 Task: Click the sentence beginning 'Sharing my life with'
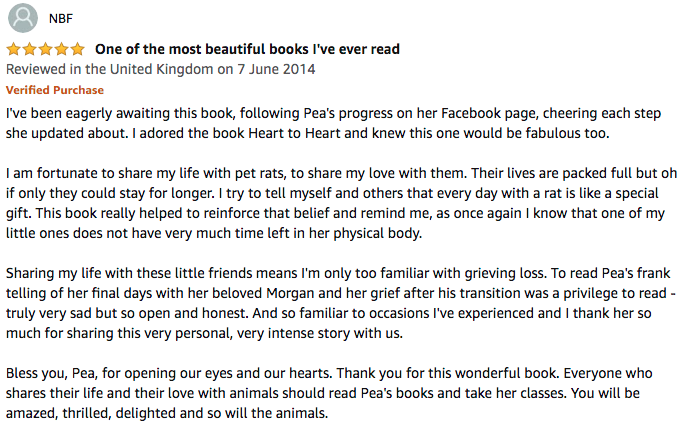pyautogui.click(x=275, y=273)
